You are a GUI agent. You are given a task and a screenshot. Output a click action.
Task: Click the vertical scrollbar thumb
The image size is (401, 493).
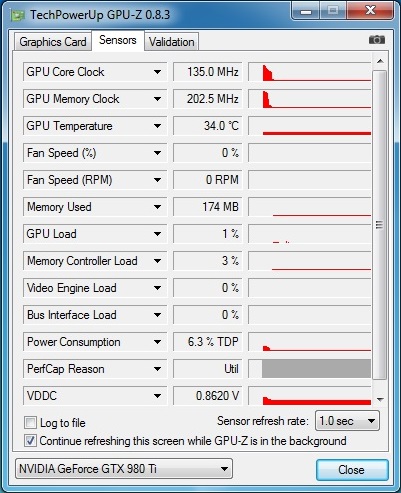click(x=379, y=225)
